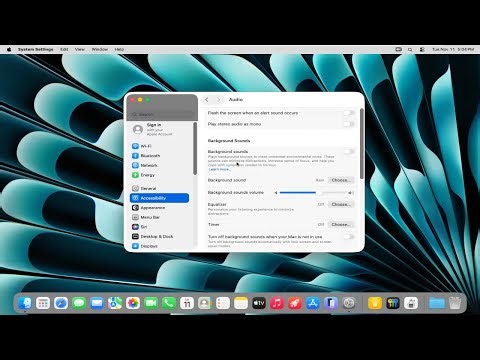Click the date and time in menu bar

pyautogui.click(x=453, y=49)
